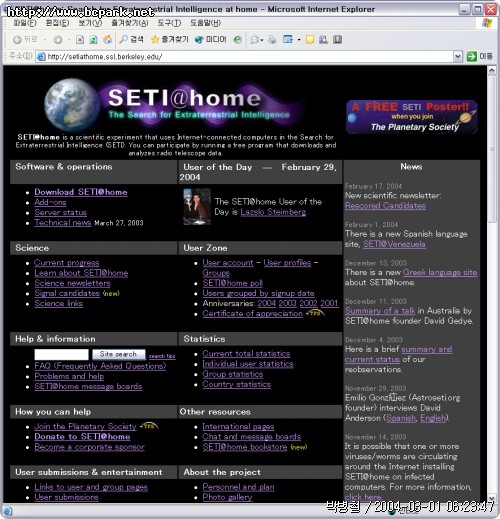This screenshot has width=500, height=519.
Task: Open Lazslo Steimberg user profile link
Action: click(x=273, y=212)
